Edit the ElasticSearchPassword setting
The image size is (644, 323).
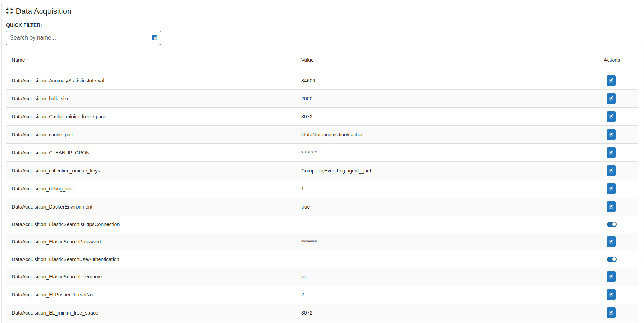[611, 242]
